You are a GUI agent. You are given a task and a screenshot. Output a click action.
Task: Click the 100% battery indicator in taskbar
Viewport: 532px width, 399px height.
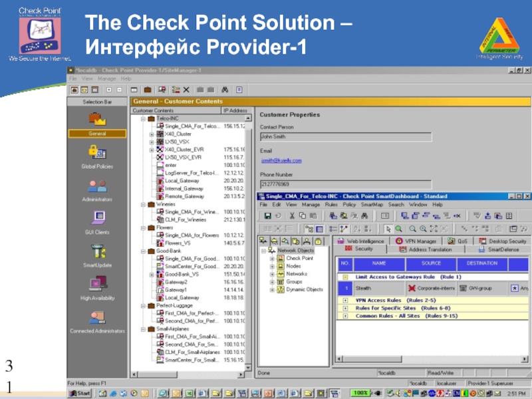pos(360,393)
